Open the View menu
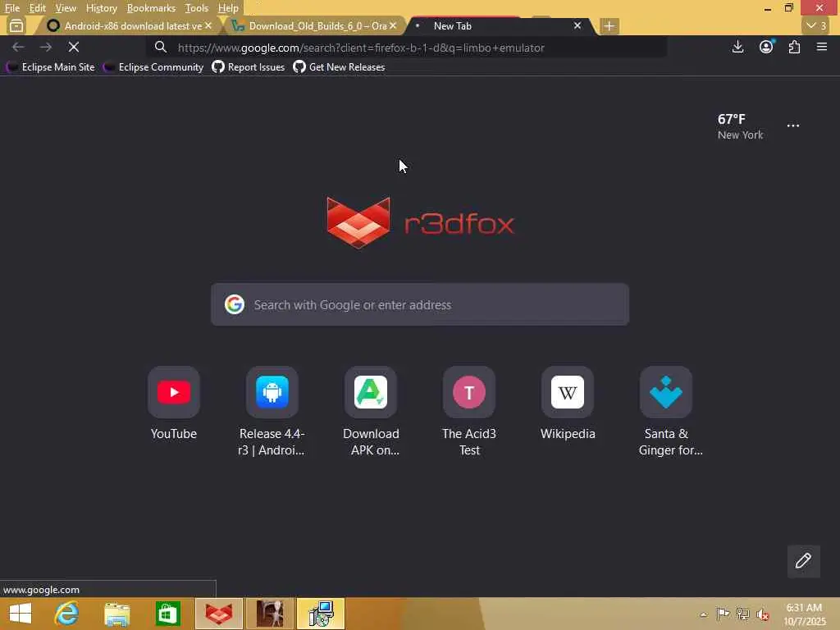The width and height of the screenshot is (840, 630). (66, 8)
